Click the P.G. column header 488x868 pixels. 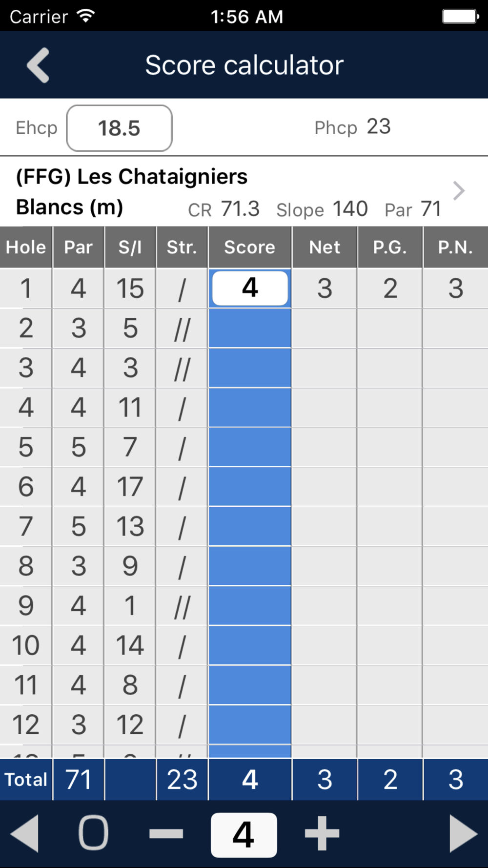[x=390, y=247]
